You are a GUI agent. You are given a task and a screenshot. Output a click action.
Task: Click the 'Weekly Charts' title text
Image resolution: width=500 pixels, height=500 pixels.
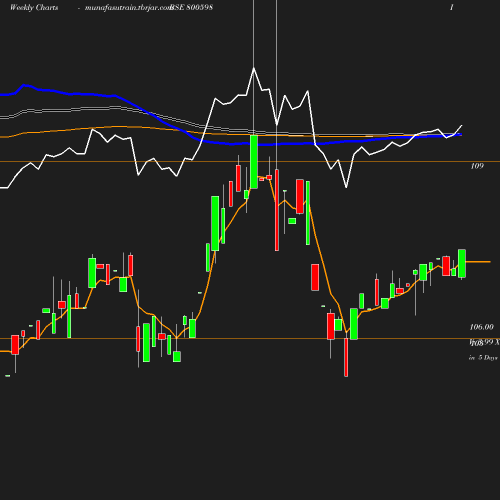coord(34,8)
